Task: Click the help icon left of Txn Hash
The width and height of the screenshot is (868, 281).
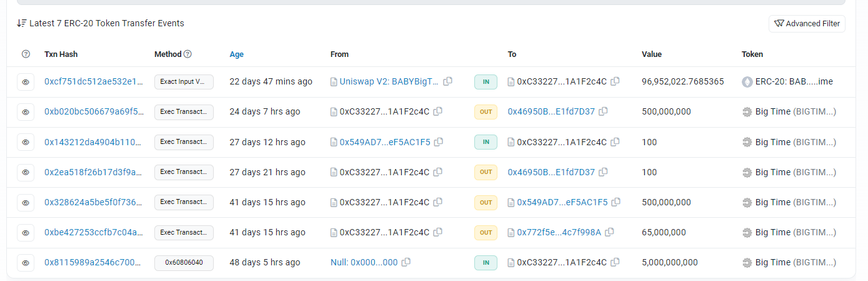Action: click(26, 54)
